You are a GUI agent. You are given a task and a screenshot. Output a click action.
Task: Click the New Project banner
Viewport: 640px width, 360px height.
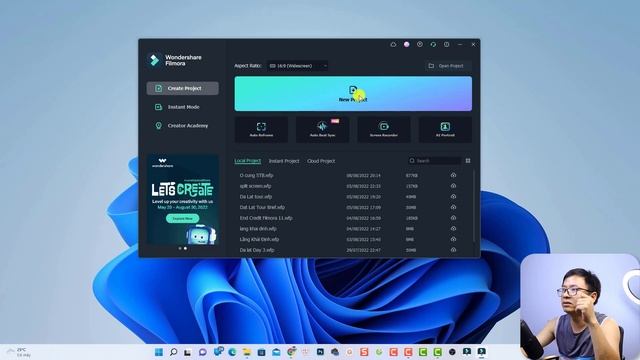(353, 93)
